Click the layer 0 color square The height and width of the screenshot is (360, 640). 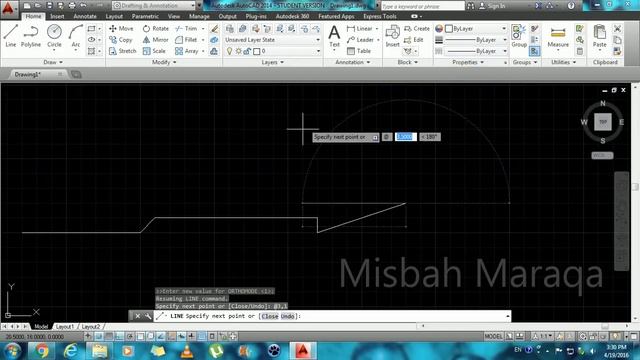(256, 51)
